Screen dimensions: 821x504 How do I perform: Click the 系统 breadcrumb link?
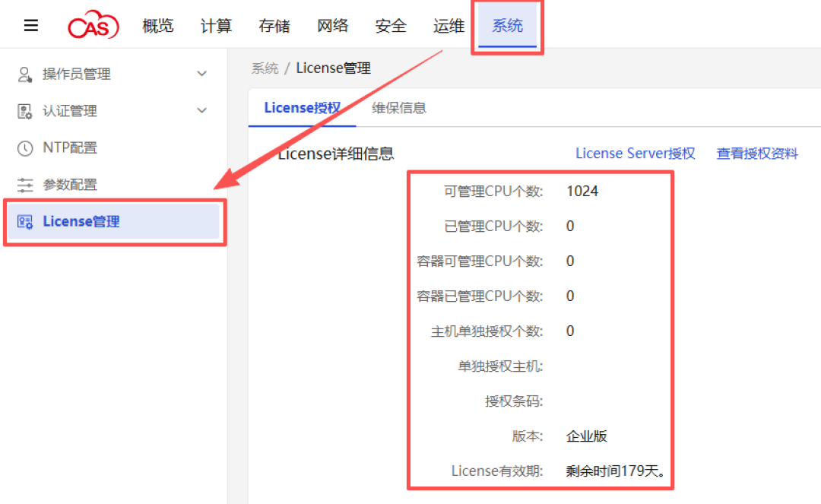265,68
